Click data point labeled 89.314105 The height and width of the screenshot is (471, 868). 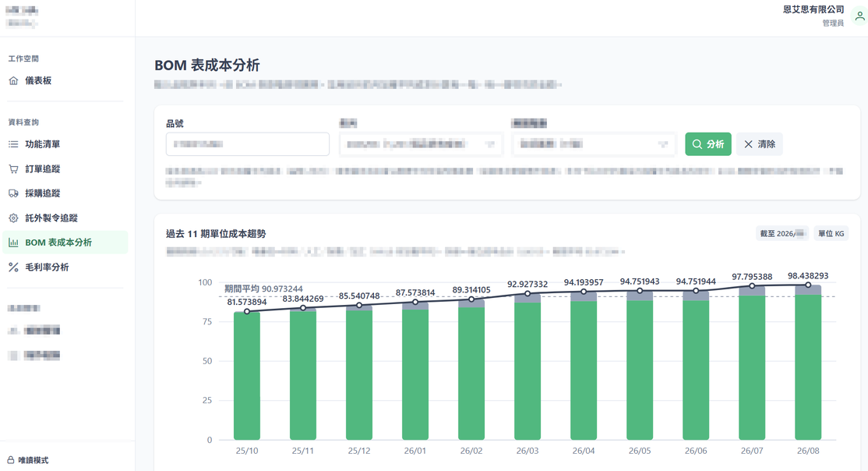pyautogui.click(x=471, y=299)
